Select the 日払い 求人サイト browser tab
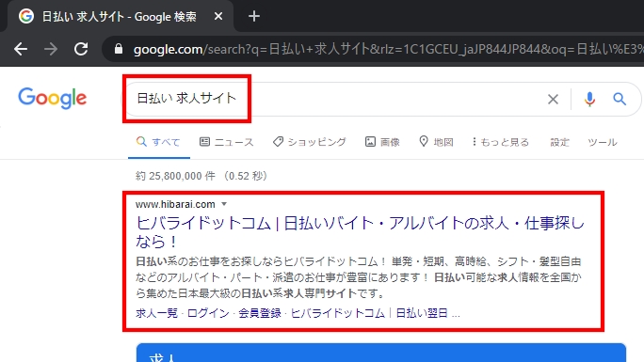The width and height of the screenshot is (644, 362). coord(120,16)
